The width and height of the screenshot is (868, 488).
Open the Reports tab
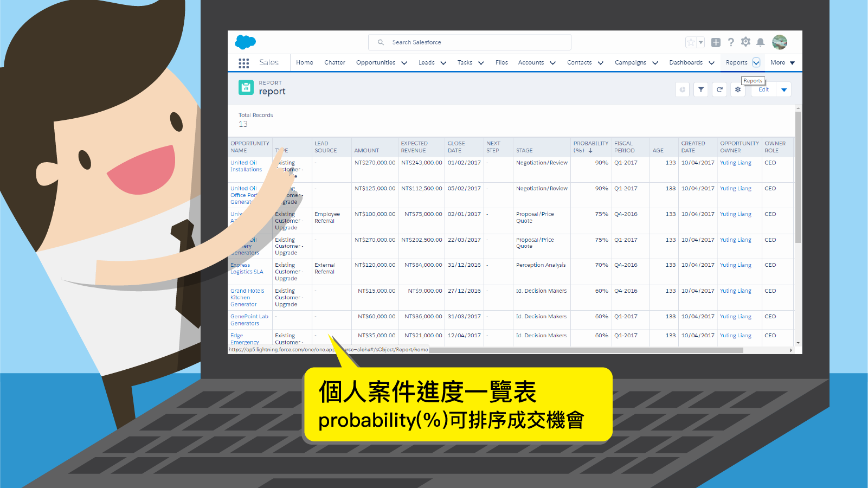(736, 63)
